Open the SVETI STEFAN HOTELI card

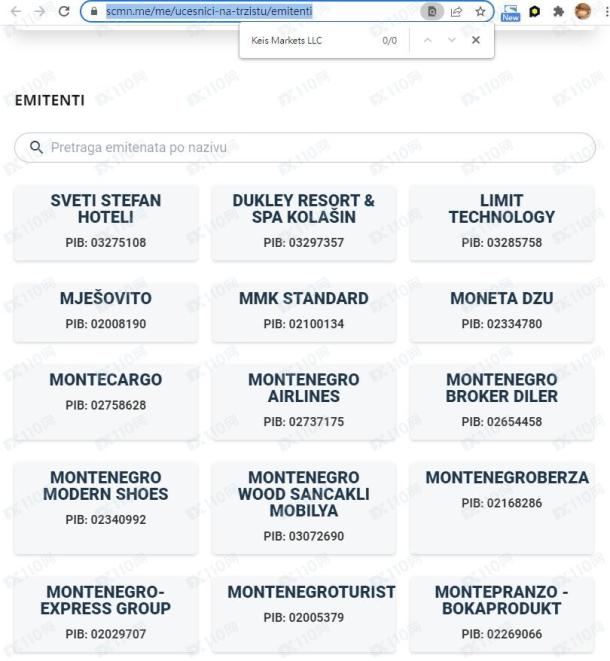coord(106,223)
